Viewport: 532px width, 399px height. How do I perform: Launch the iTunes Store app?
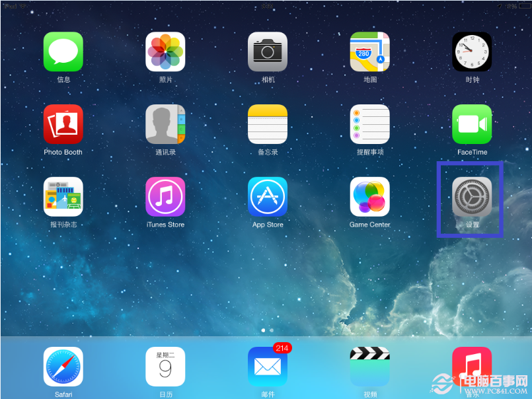[x=165, y=197]
